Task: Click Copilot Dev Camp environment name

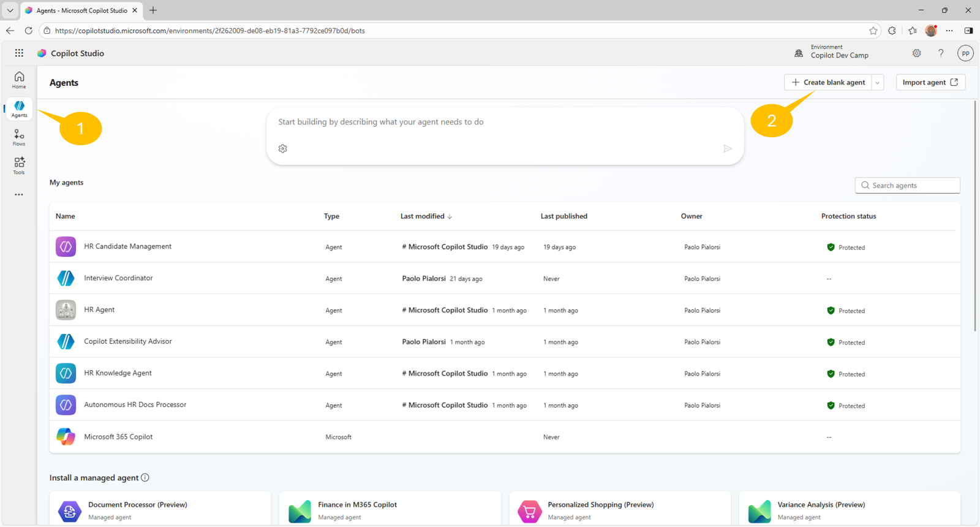Action: click(839, 56)
